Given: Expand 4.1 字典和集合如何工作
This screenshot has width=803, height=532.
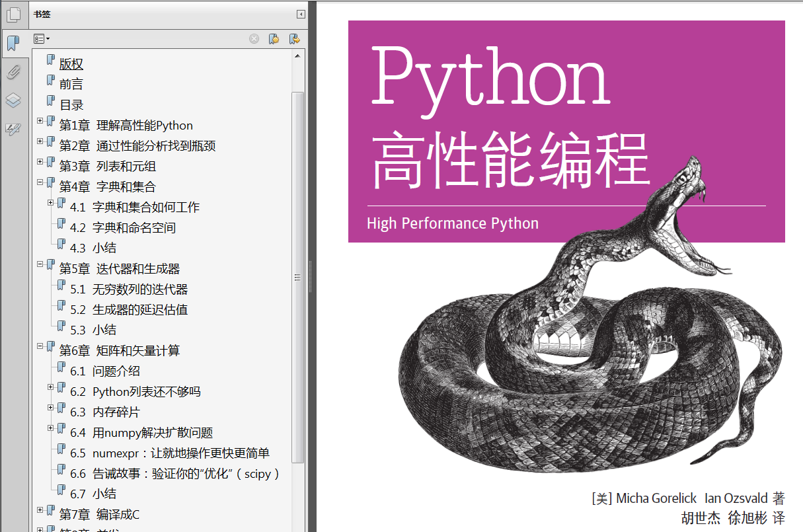Looking at the screenshot, I should [51, 203].
